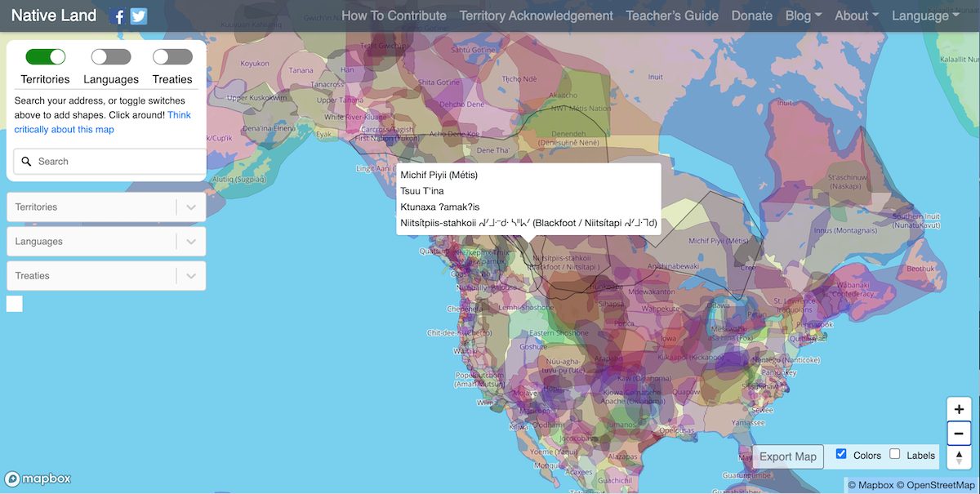Click the Export Map button

pos(788,456)
